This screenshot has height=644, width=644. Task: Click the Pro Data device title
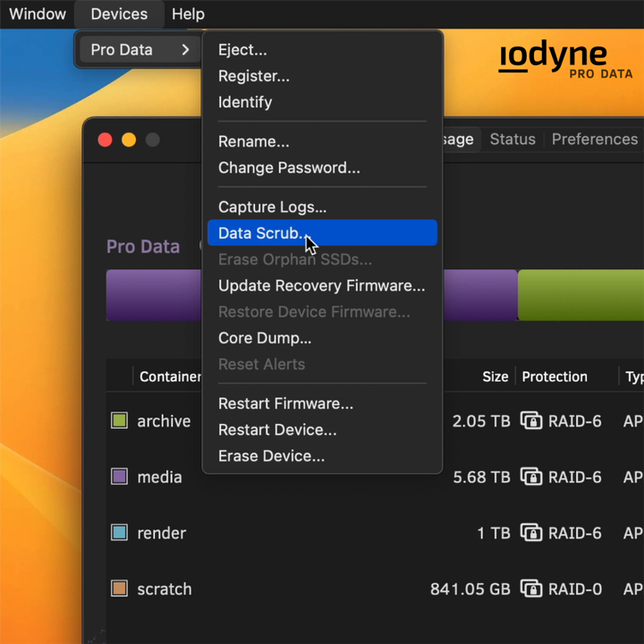tap(143, 247)
